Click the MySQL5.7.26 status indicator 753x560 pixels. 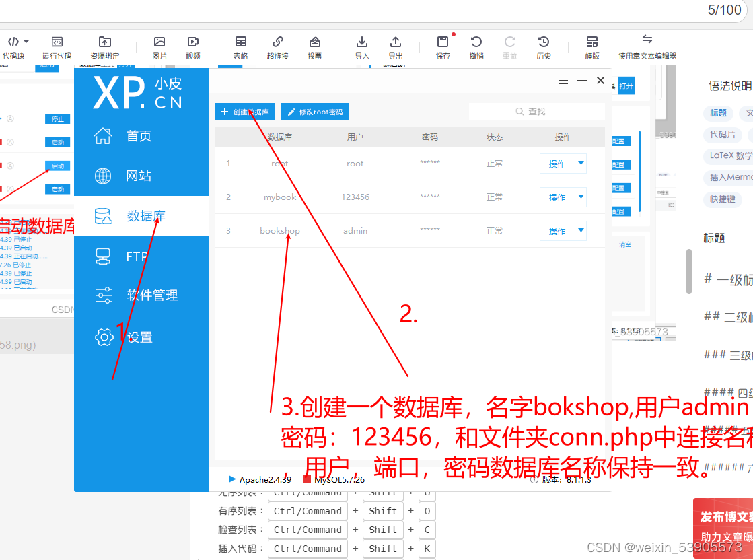(x=334, y=479)
